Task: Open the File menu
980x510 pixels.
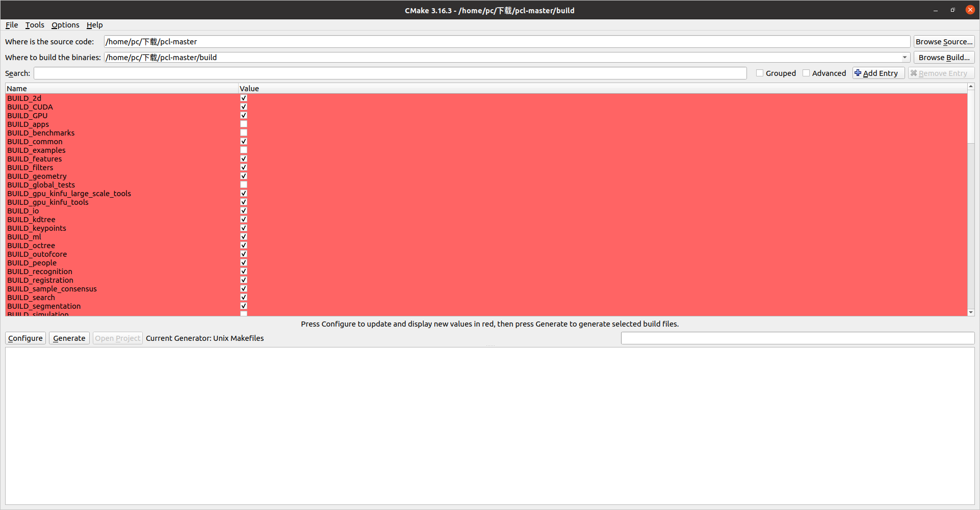Action: point(12,25)
